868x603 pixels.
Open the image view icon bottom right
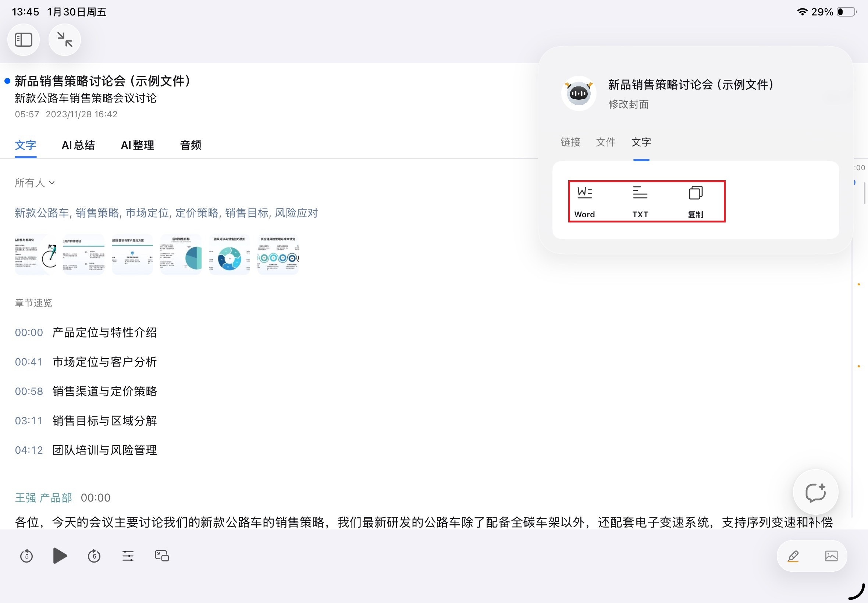831,556
